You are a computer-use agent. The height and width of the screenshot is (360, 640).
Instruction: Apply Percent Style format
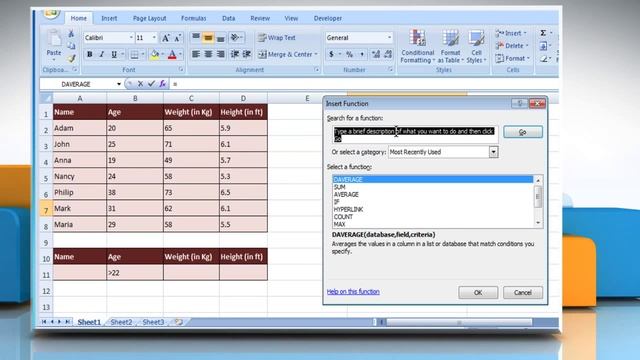point(349,54)
